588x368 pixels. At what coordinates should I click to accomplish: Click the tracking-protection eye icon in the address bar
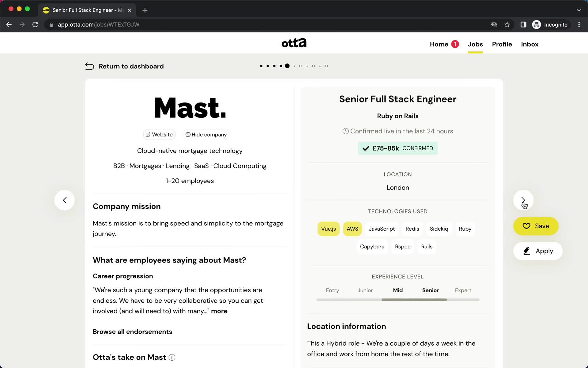point(494,25)
